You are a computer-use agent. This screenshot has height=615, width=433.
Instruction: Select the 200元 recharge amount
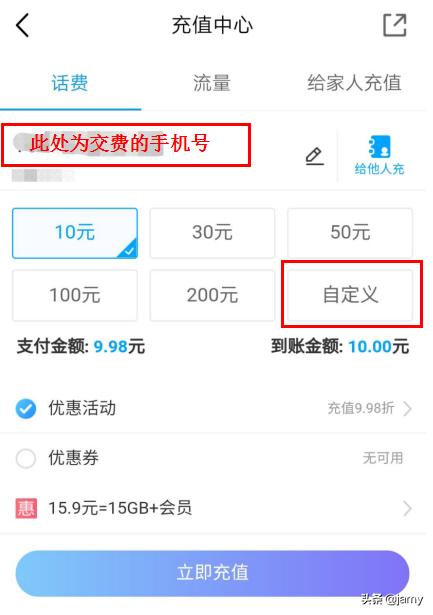point(212,295)
